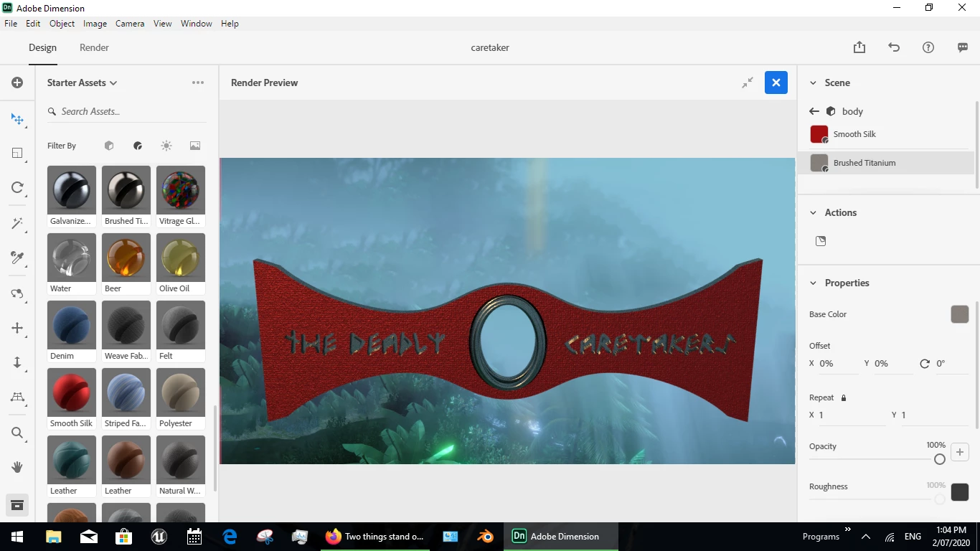
Task: Open the Edit menu
Action: pos(33,24)
